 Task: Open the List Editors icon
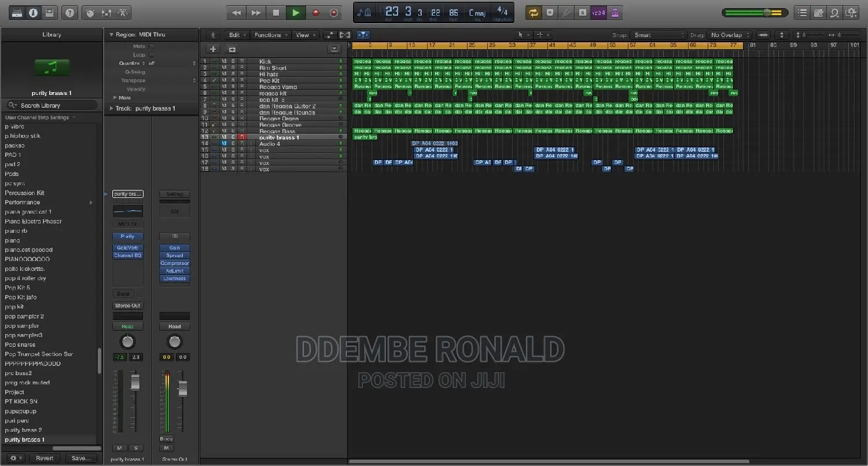[801, 12]
